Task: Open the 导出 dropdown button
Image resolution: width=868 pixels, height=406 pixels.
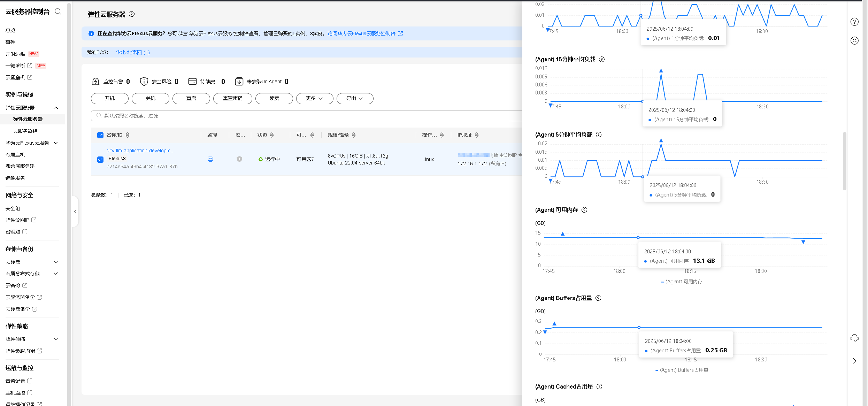Action: coord(355,98)
